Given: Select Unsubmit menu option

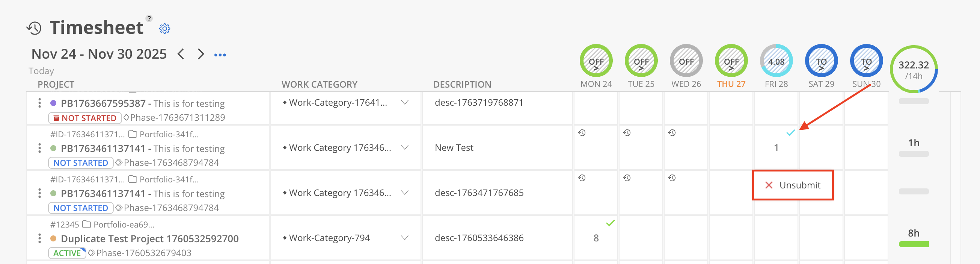Looking at the screenshot, I should [793, 185].
